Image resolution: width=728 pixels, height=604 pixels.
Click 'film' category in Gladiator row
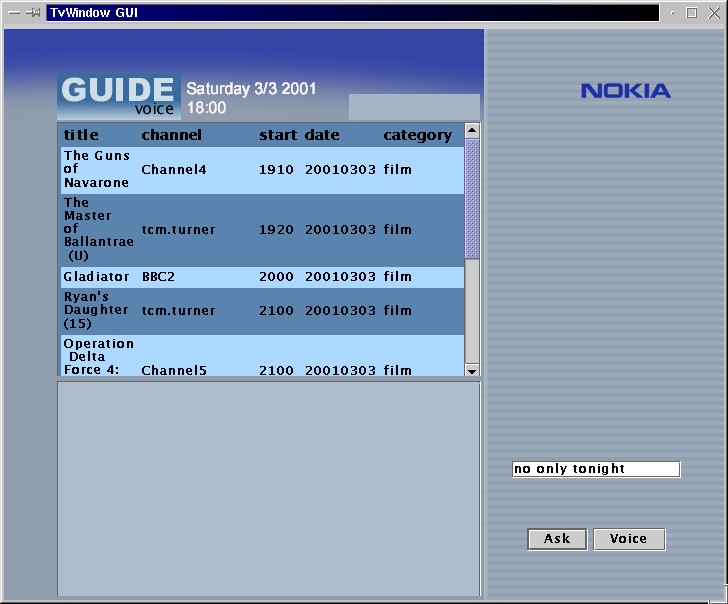397,277
